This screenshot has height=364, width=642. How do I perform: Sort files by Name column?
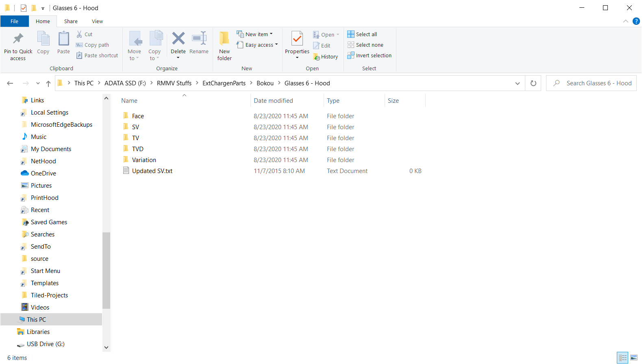click(x=129, y=101)
